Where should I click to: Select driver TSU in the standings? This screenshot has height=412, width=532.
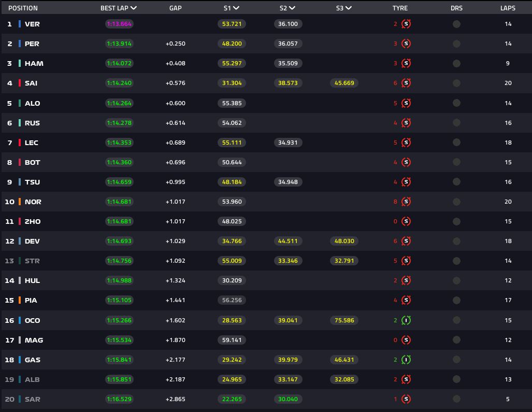[x=32, y=182]
